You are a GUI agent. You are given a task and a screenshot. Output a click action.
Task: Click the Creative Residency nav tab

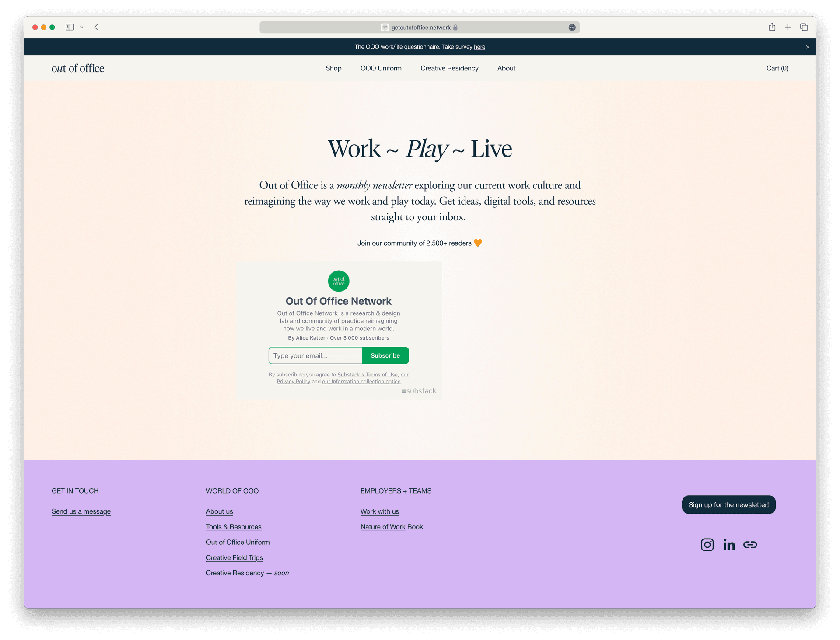point(449,68)
